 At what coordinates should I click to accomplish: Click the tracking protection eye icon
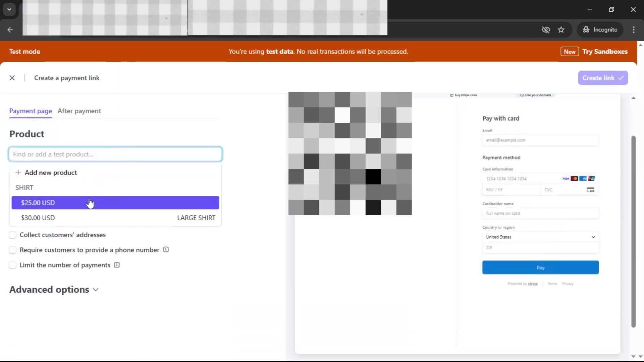[x=546, y=30]
